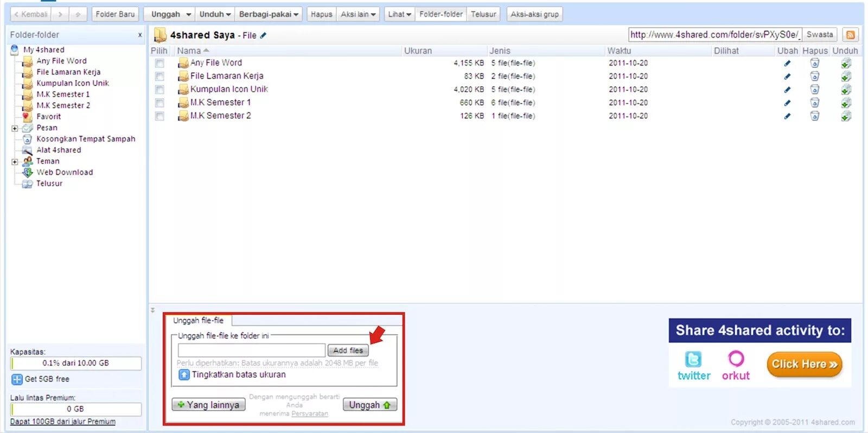This screenshot has height=433, width=868.
Task: Open the Any File Word folder icon in list
Action: point(183,63)
